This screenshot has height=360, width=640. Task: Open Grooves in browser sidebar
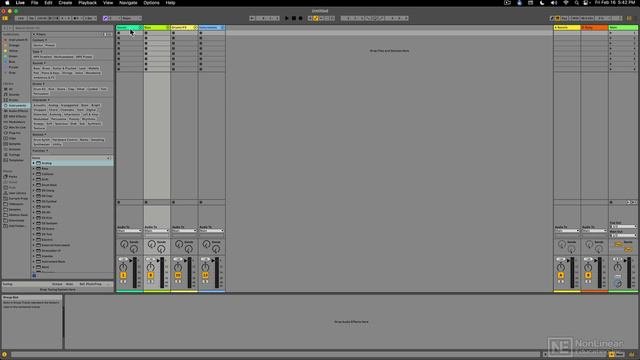click(x=16, y=149)
